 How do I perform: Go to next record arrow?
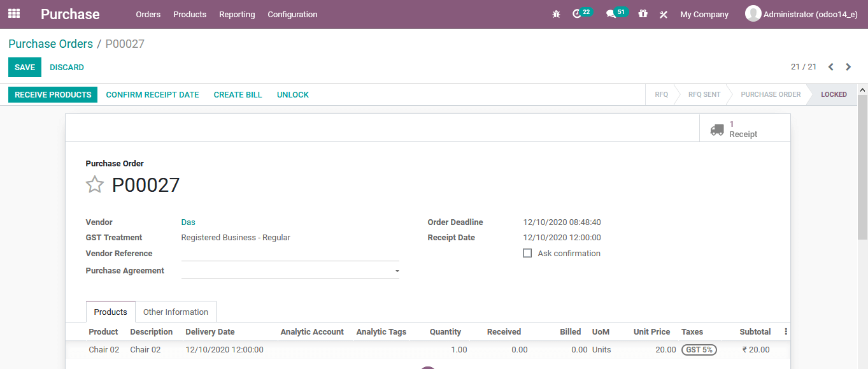[848, 67]
